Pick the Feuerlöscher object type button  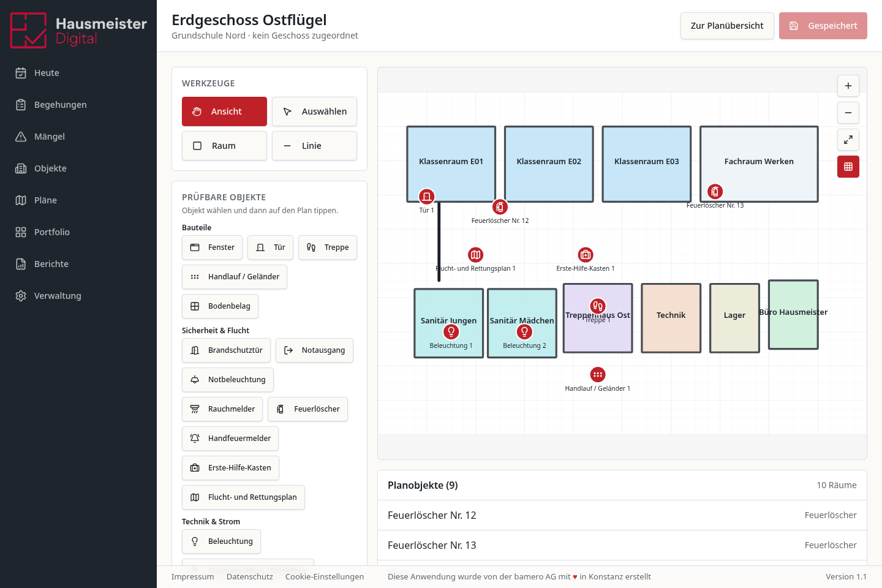tap(307, 409)
